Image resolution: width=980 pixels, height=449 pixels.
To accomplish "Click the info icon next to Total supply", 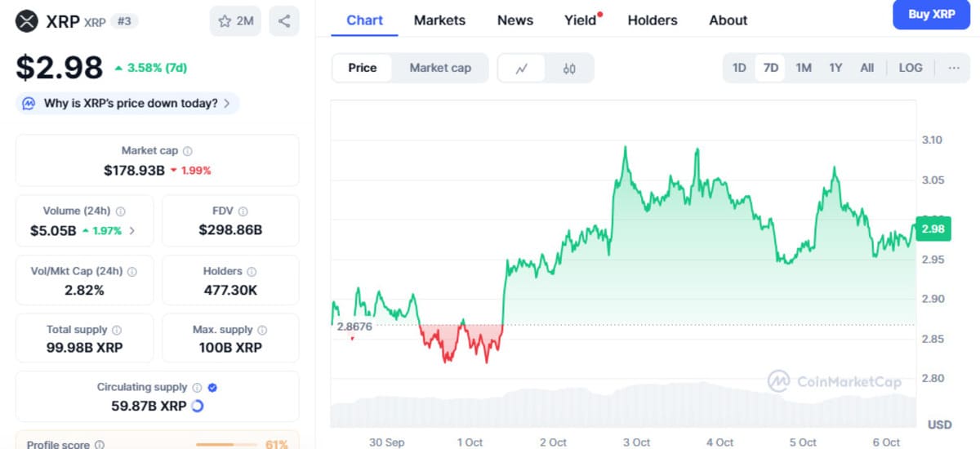I will click(117, 330).
